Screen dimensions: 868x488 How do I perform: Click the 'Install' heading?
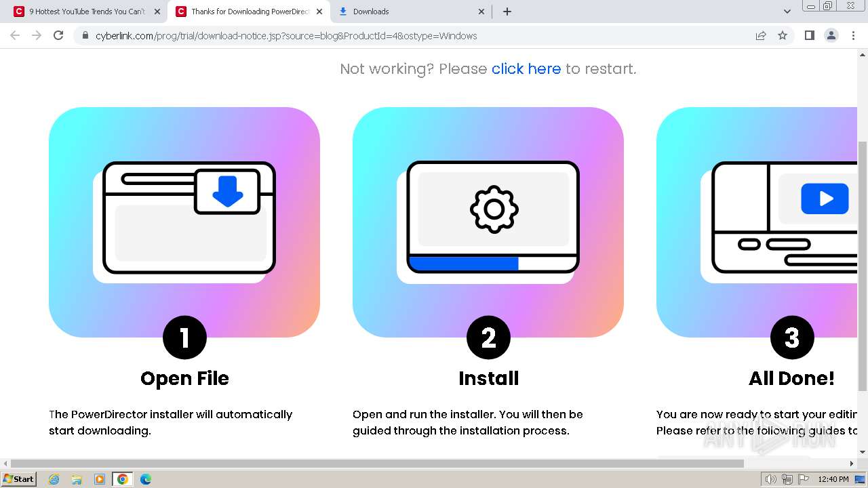[488, 378]
